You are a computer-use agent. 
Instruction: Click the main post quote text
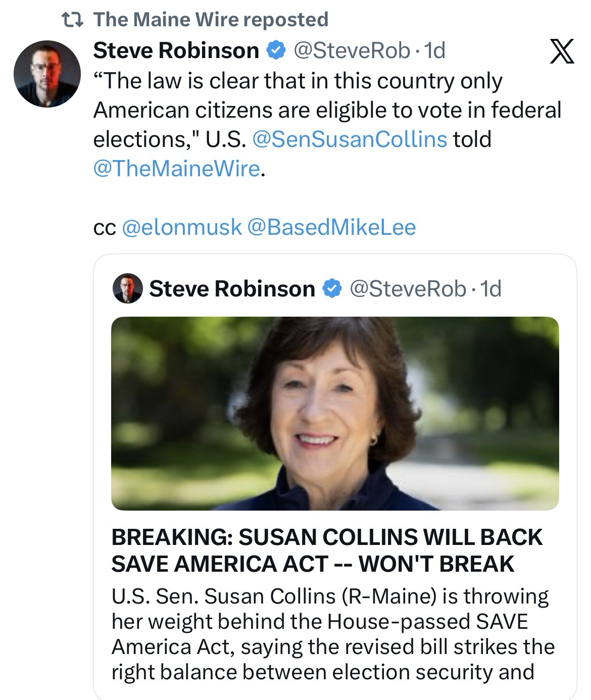click(327, 110)
